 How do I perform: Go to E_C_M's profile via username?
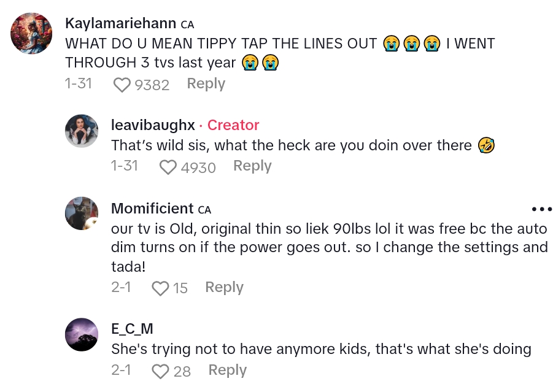pyautogui.click(x=132, y=328)
